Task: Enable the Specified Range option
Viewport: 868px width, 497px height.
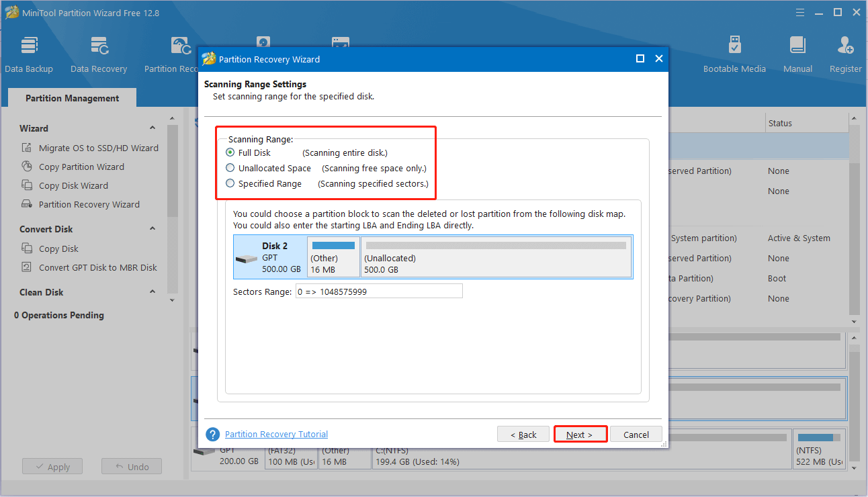Action: (229, 183)
